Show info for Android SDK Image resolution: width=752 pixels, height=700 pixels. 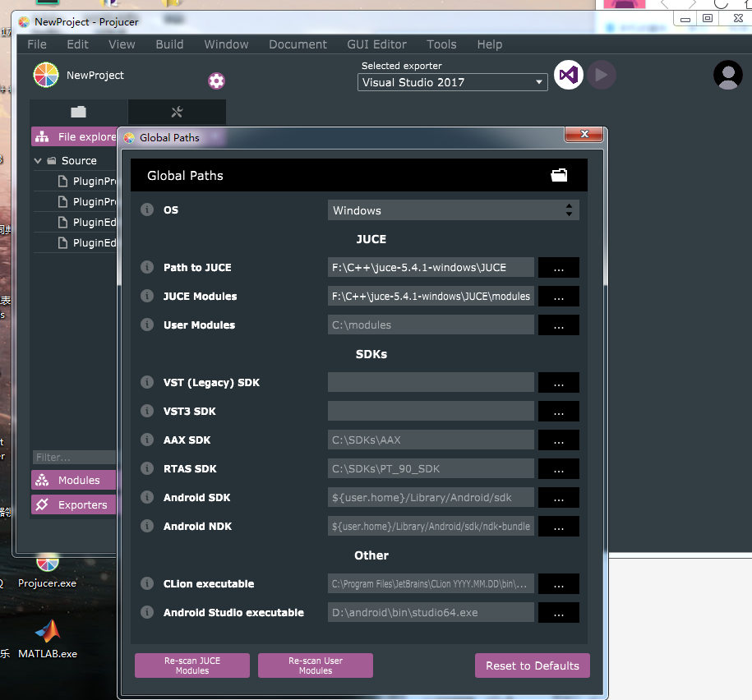[x=147, y=497]
